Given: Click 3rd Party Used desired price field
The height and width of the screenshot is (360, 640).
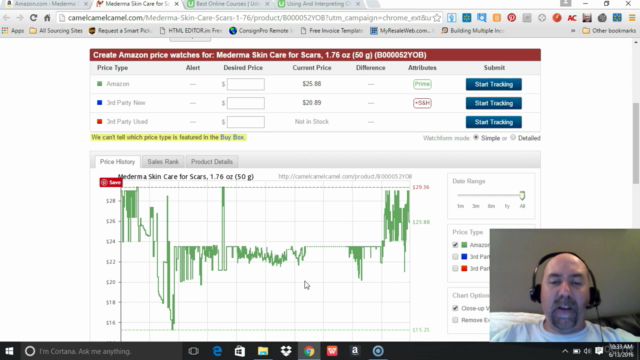Looking at the screenshot, I should [x=246, y=122].
